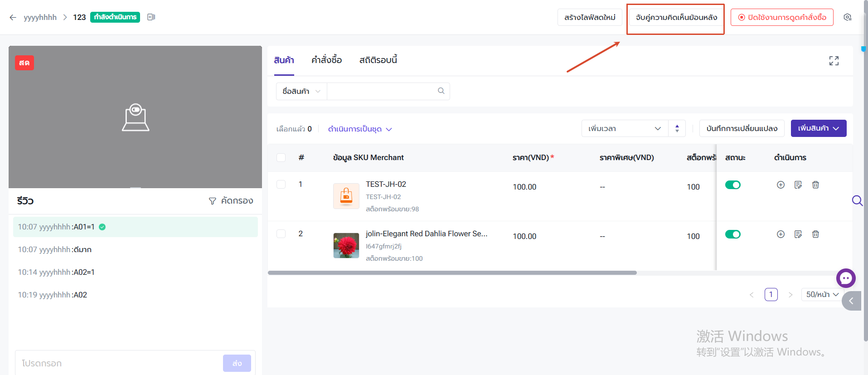Click the horizontal scrollbar under product table
The height and width of the screenshot is (375, 868).
pos(452,273)
